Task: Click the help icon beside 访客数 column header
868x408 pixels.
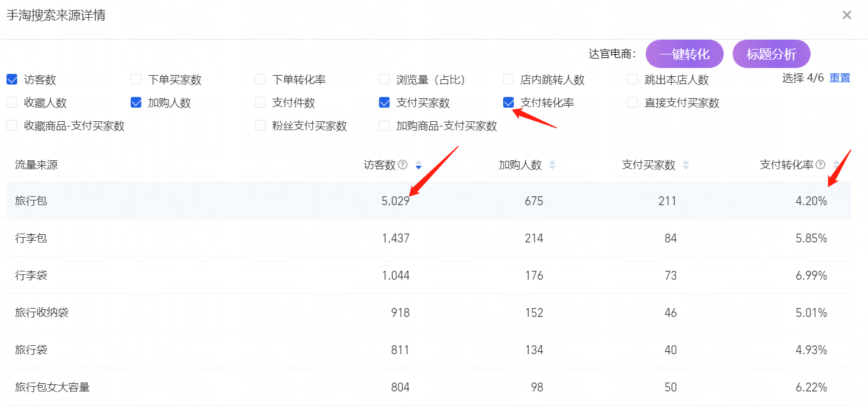Action: (403, 165)
